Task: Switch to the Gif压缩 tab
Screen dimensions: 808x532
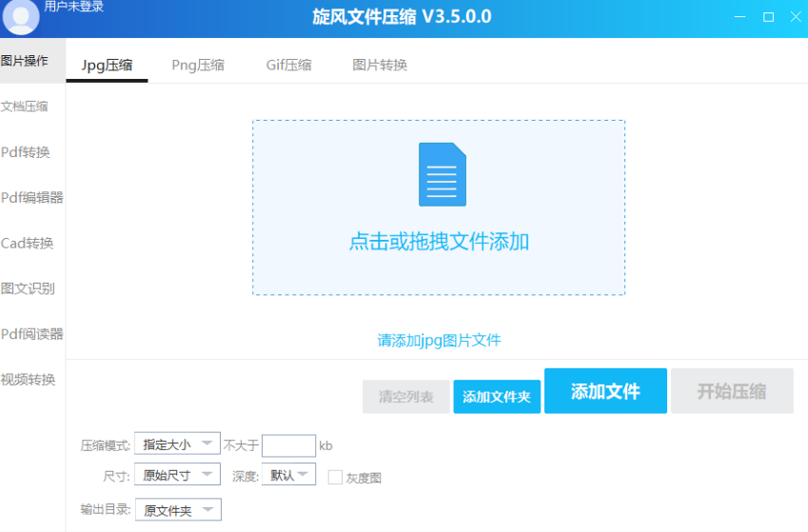Action: point(288,66)
